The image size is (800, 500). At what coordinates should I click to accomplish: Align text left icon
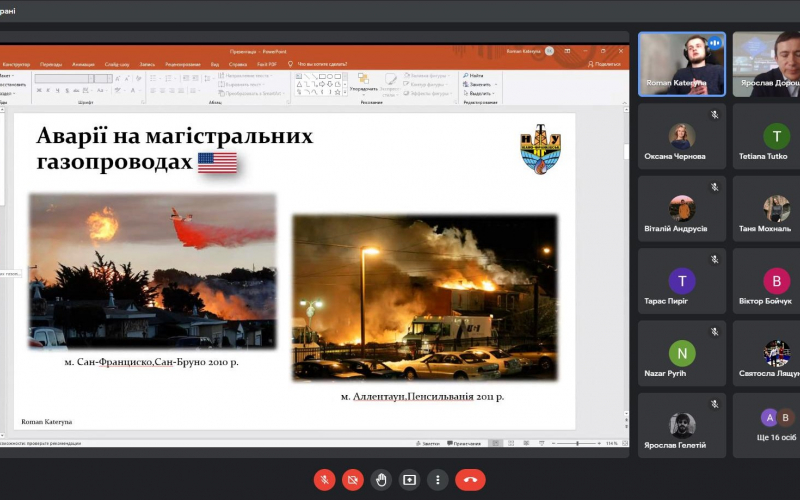(x=153, y=90)
